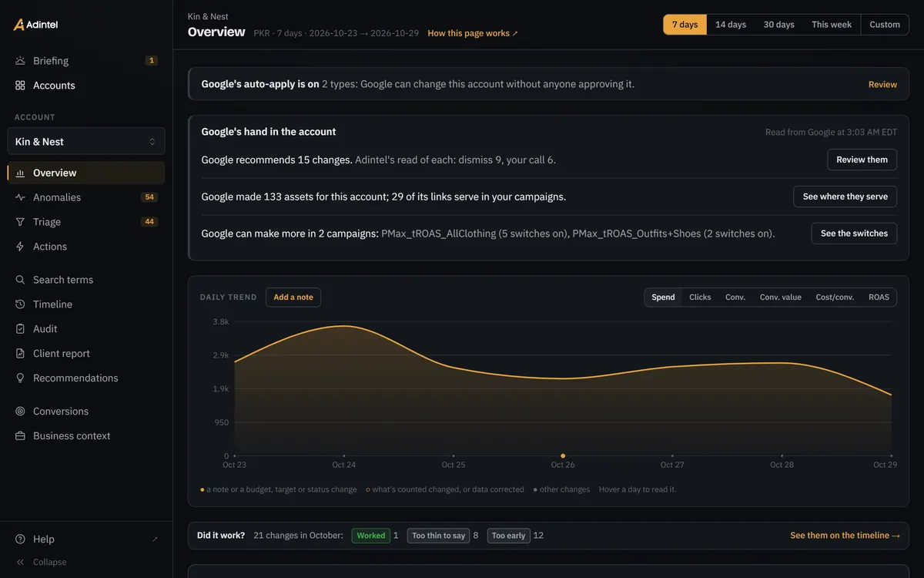Image resolution: width=924 pixels, height=578 pixels.
Task: Show the Clicks metric on chart
Action: [700, 297]
